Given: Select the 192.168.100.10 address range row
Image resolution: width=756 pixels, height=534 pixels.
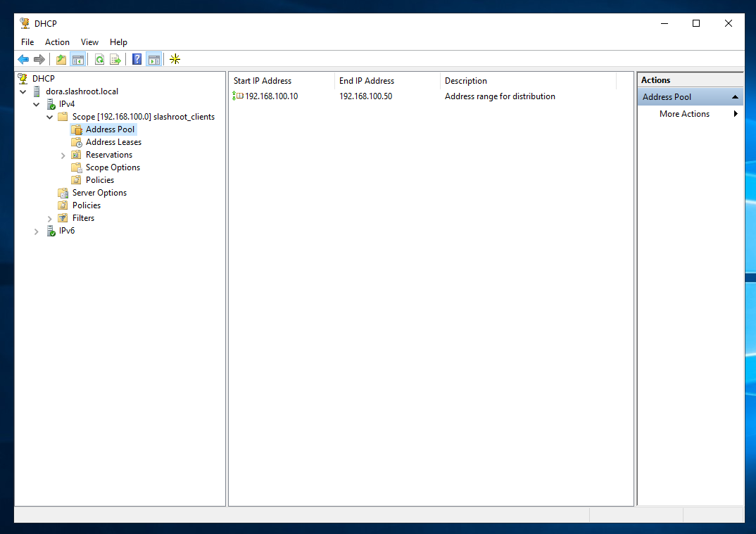Looking at the screenshot, I should click(x=271, y=96).
